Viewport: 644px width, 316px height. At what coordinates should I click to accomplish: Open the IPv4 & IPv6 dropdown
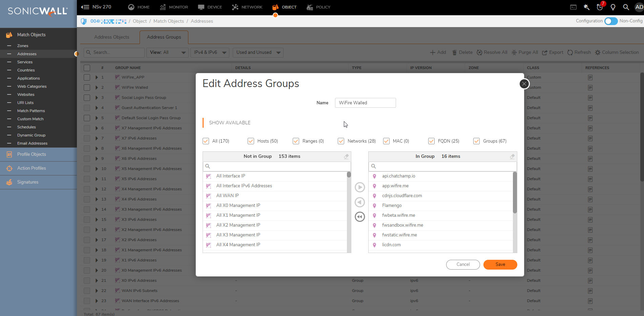[x=210, y=52]
